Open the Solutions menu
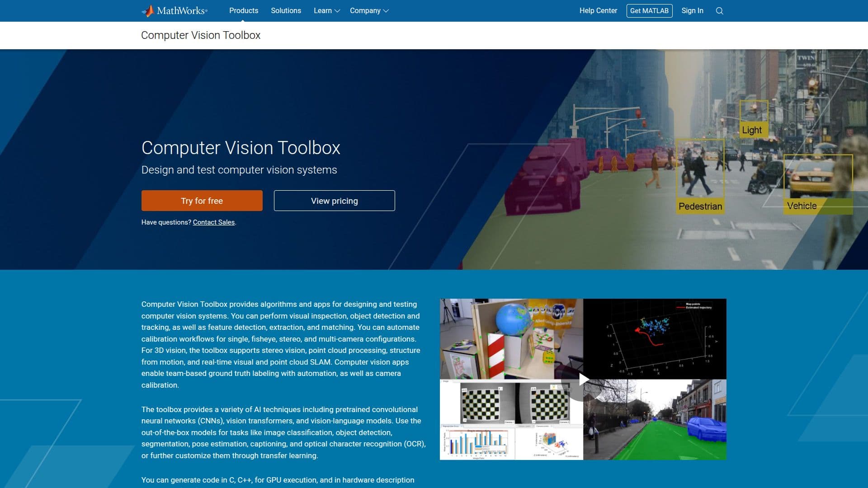Image resolution: width=868 pixels, height=488 pixels. 286,11
